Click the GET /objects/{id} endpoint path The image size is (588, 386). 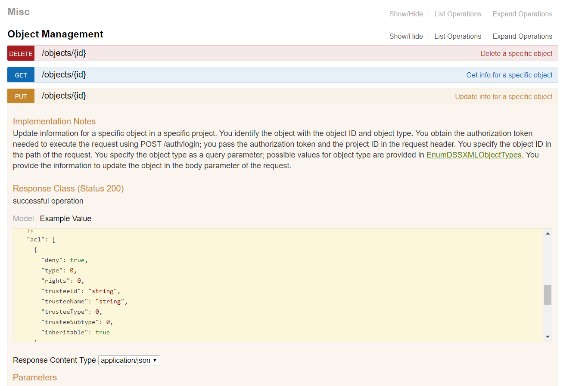pos(64,74)
